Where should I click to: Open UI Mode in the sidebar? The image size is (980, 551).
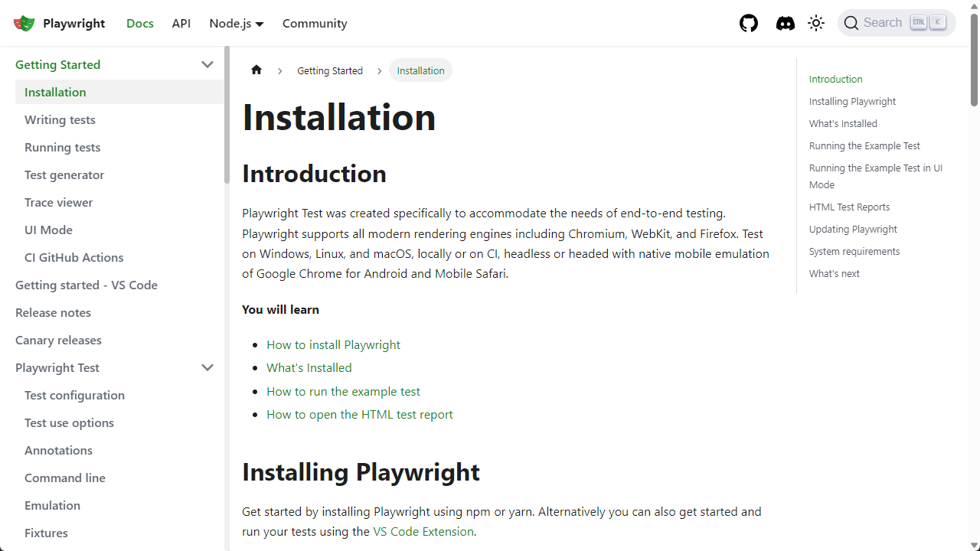point(119,230)
